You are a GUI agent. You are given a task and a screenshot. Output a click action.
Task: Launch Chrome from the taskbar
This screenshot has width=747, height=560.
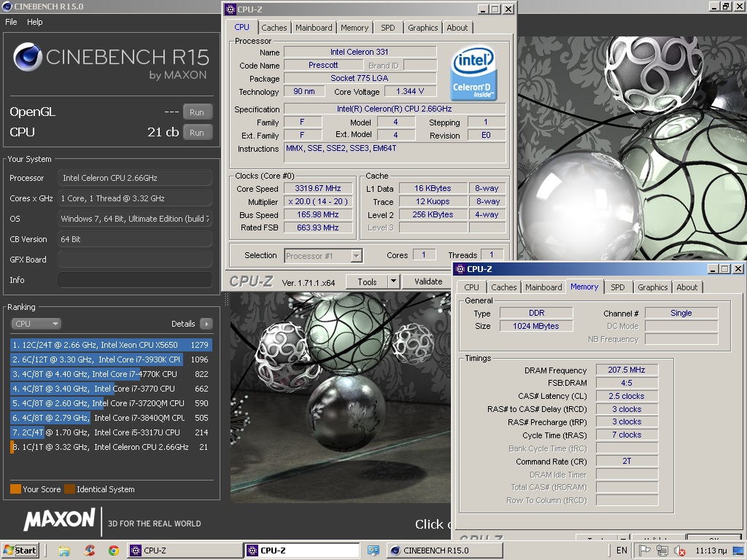click(113, 551)
